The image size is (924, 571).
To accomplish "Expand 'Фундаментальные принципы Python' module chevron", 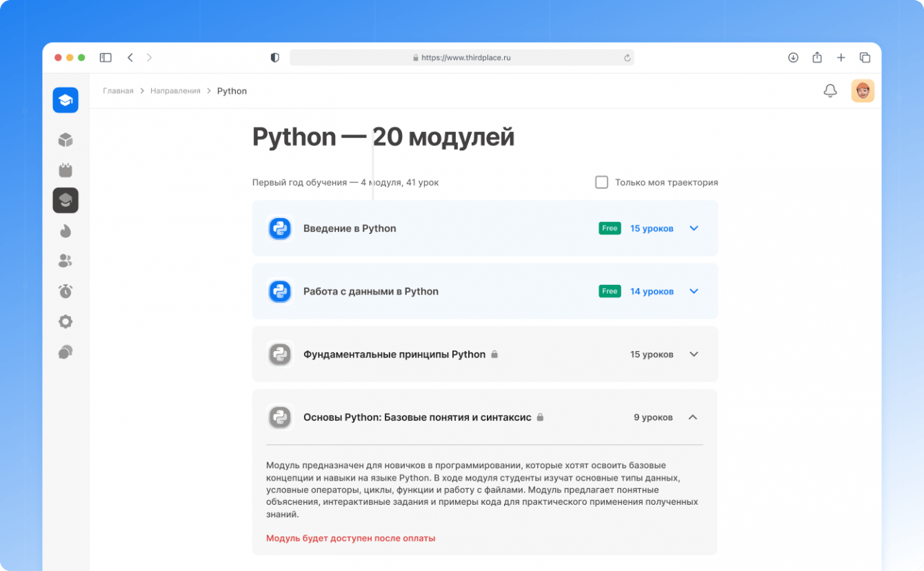I will (694, 354).
